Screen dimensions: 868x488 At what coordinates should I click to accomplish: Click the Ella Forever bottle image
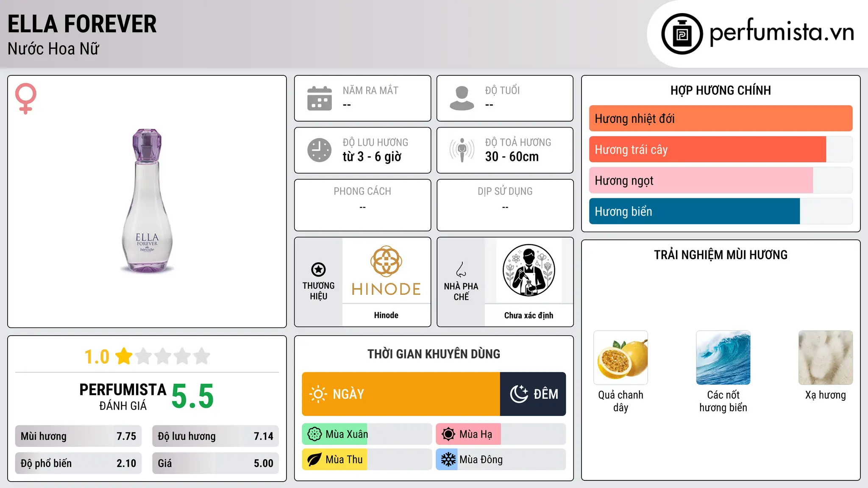click(x=147, y=201)
